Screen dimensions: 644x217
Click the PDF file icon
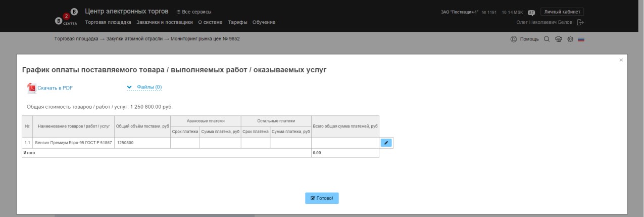(31, 88)
